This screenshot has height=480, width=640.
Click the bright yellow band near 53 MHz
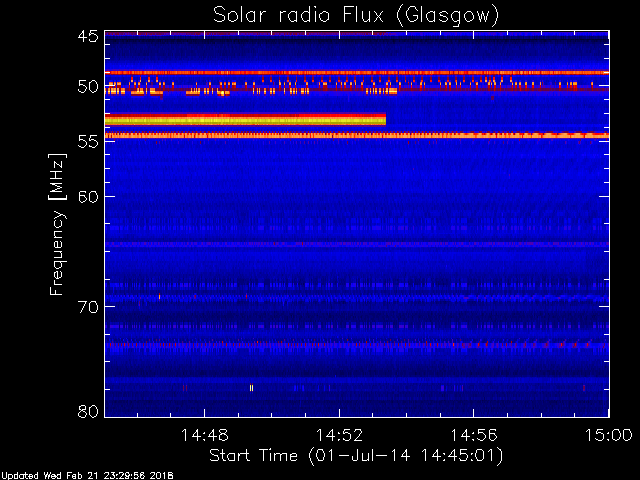(245, 120)
